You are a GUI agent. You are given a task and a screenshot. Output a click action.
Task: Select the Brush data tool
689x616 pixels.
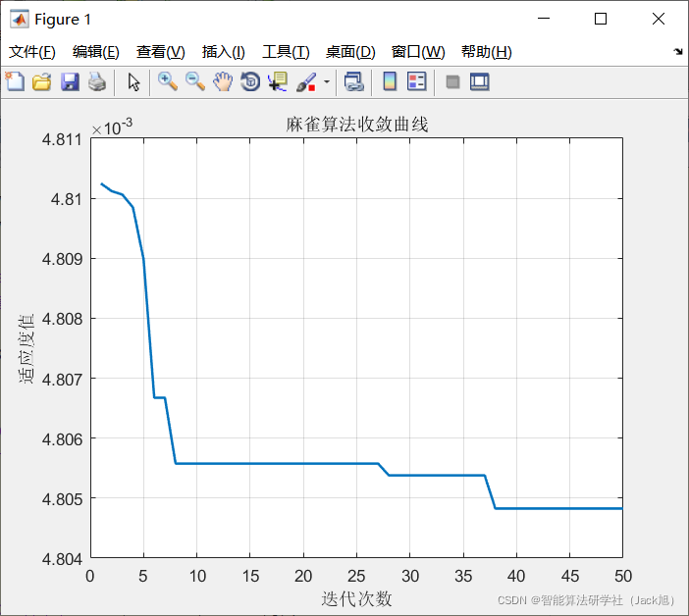[306, 82]
